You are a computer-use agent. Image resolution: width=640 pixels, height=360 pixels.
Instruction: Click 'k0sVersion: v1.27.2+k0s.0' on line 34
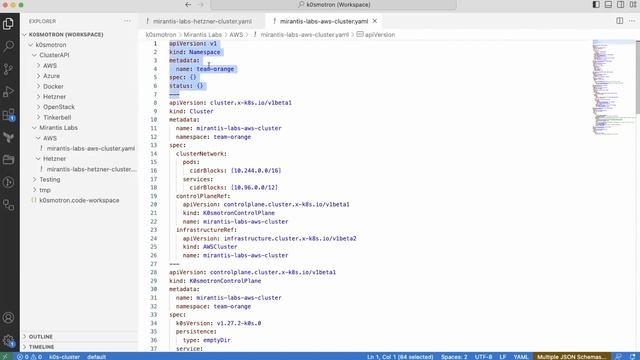pyautogui.click(x=218, y=323)
